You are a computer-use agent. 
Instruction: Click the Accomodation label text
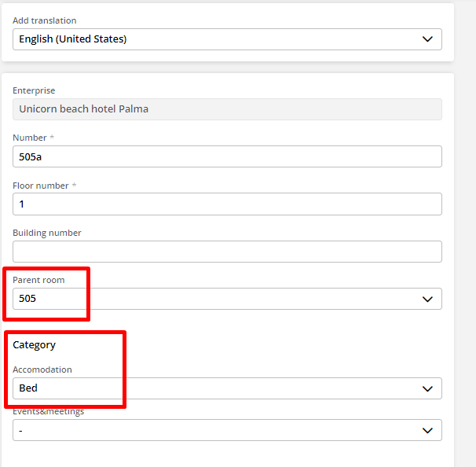click(42, 370)
